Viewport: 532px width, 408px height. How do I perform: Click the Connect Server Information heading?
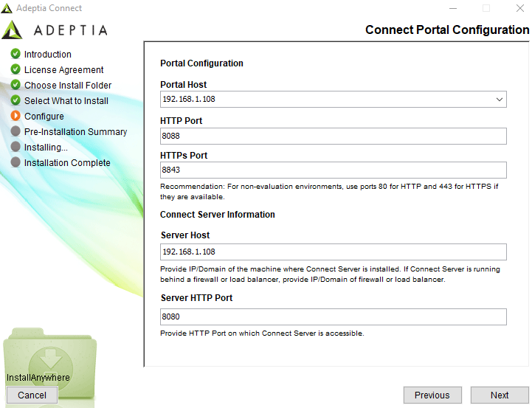coord(218,215)
